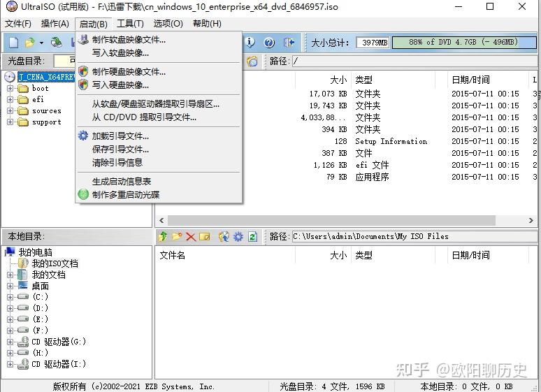Click the horizontal scrollbar right arrow
Viewport: 541px width, 392px height.
pos(531,220)
